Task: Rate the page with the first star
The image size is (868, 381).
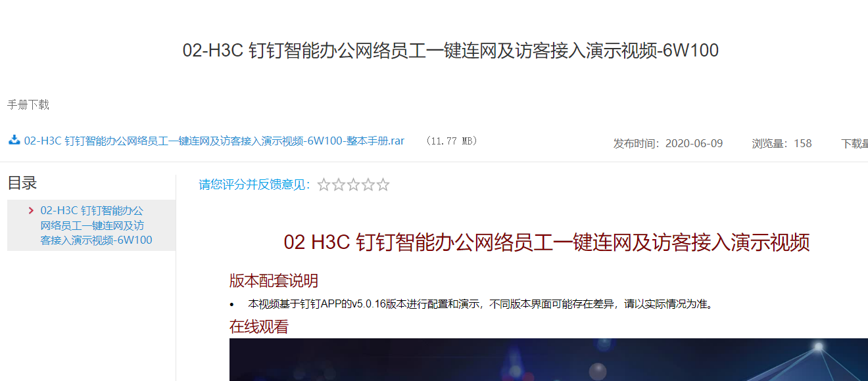Action: point(324,185)
